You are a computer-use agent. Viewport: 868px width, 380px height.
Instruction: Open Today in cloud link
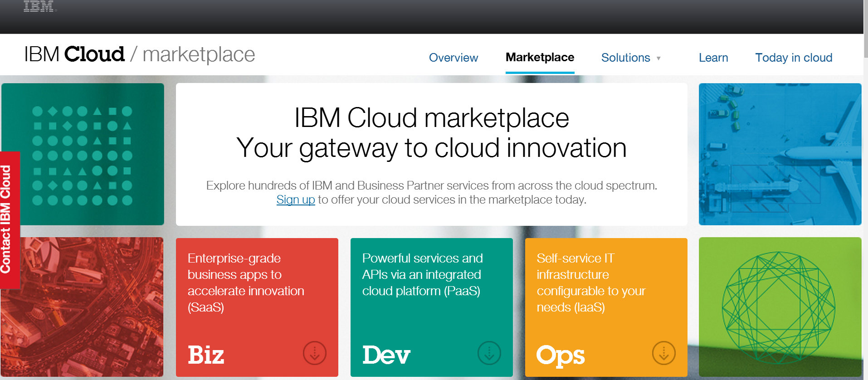pyautogui.click(x=793, y=58)
